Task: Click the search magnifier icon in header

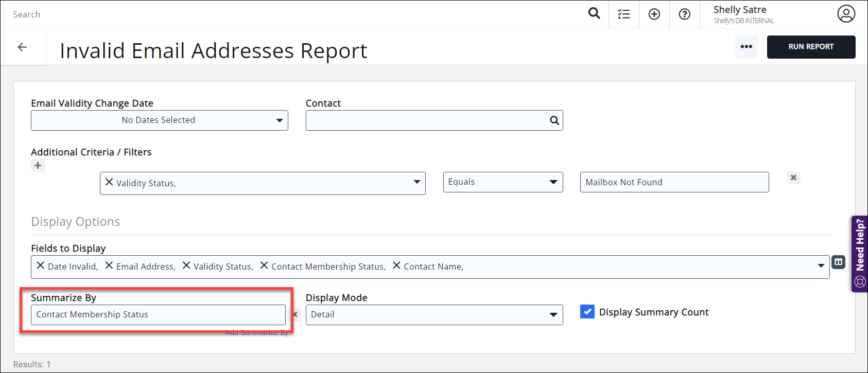Action: [594, 14]
